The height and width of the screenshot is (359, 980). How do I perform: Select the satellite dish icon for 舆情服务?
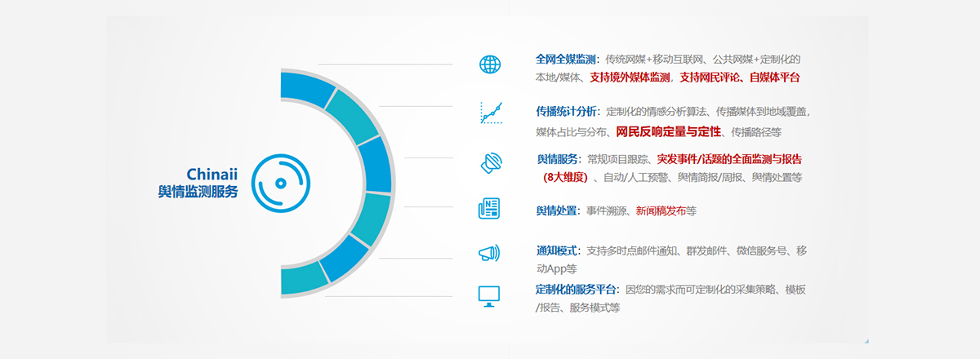tap(491, 163)
